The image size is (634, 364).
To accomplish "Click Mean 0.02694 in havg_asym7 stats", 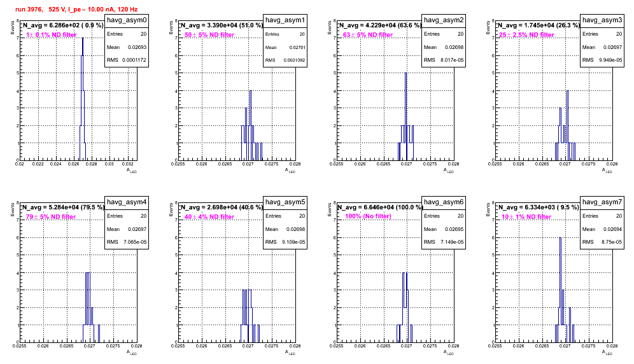I will click(602, 229).
